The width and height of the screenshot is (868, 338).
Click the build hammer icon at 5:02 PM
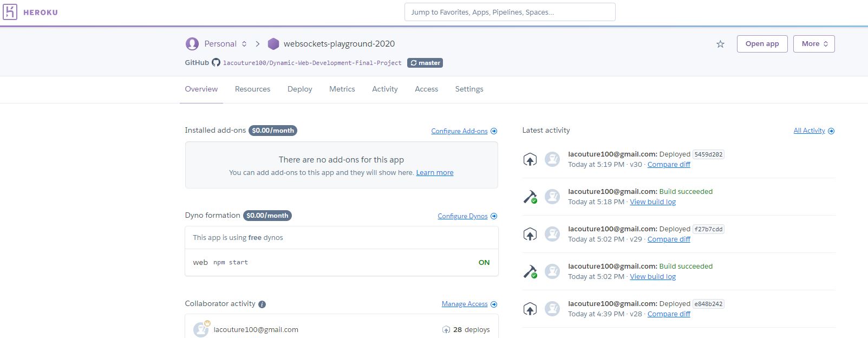click(x=530, y=271)
